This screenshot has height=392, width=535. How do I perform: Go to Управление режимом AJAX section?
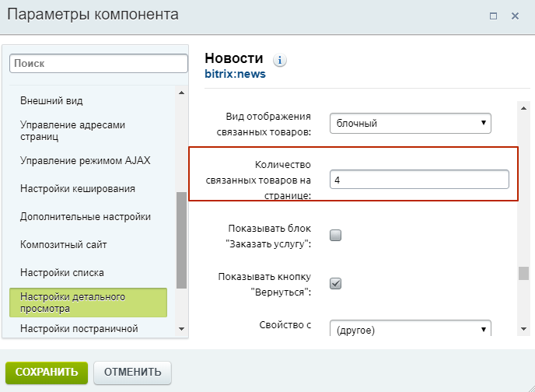click(x=86, y=160)
